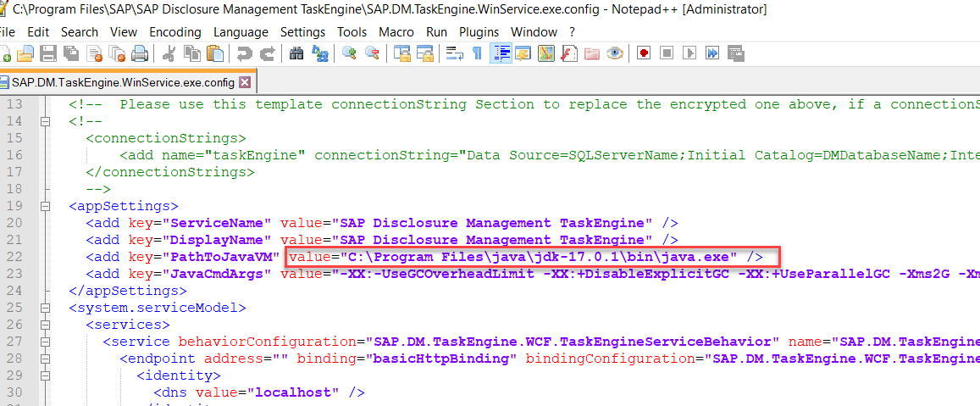
Task: Open the Window menu
Action: [534, 32]
